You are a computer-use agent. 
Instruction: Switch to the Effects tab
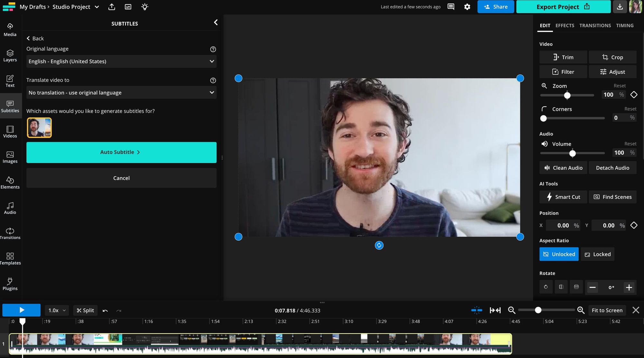tap(564, 25)
